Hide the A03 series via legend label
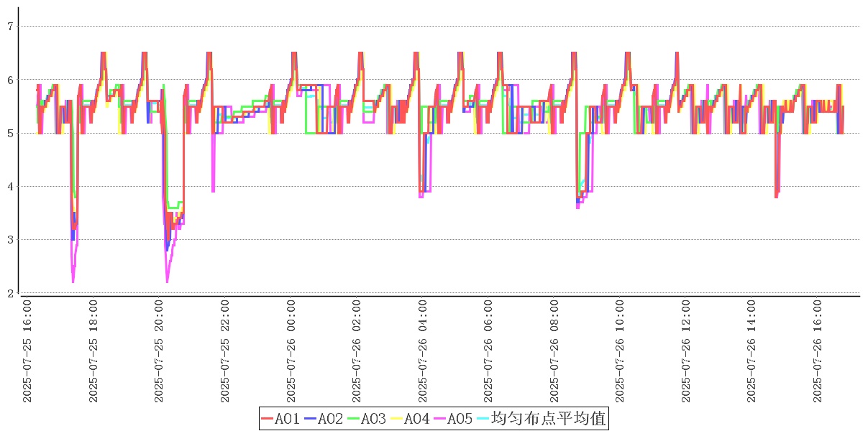The width and height of the screenshot is (868, 431). pos(373,419)
